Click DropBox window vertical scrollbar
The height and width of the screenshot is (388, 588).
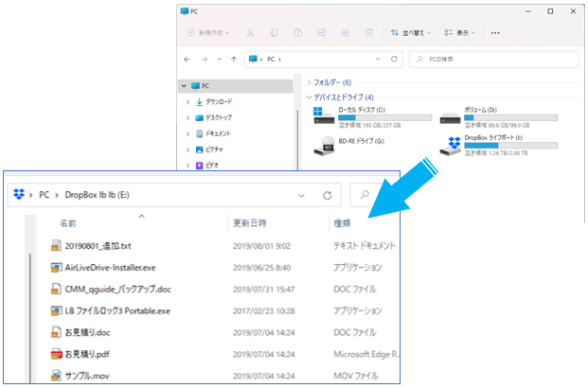click(30, 318)
